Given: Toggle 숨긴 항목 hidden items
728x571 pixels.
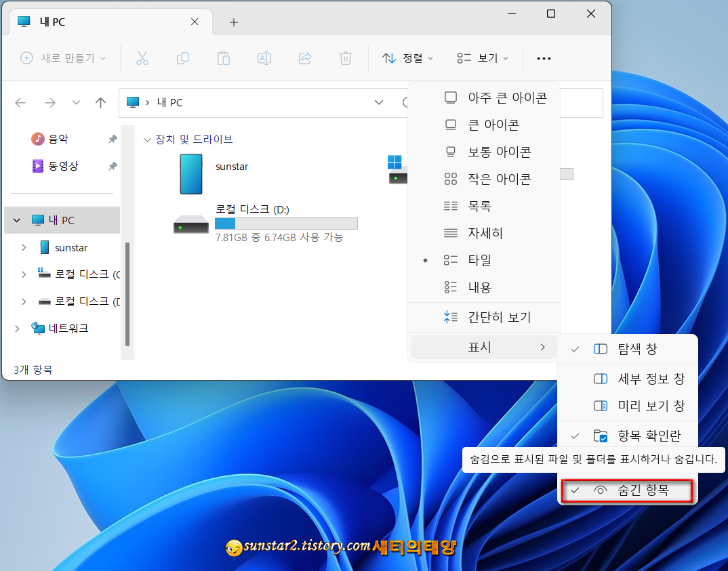Looking at the screenshot, I should point(627,490).
